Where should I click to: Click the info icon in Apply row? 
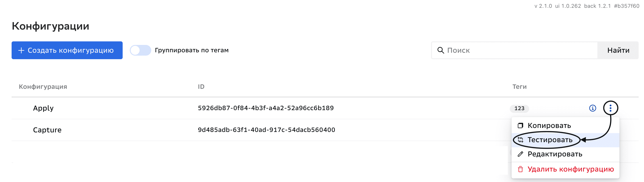tap(592, 108)
